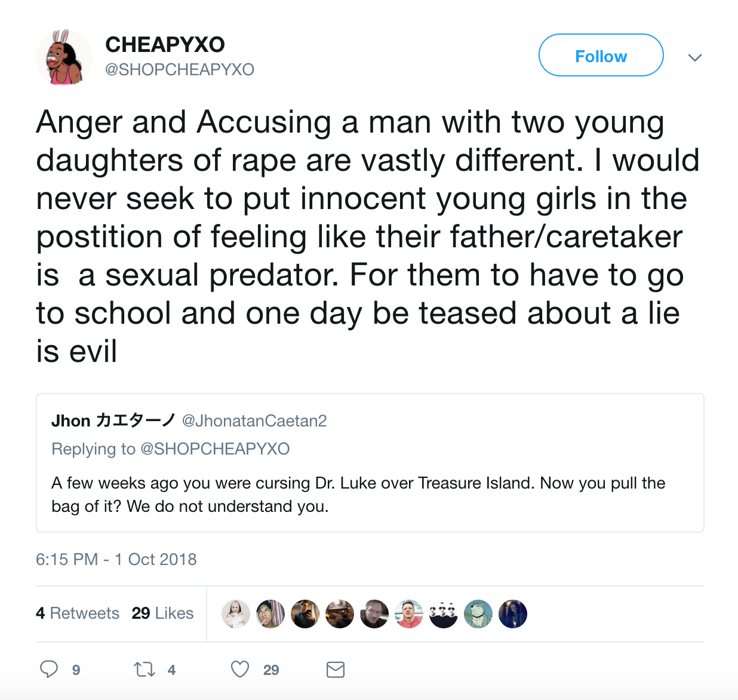This screenshot has height=700, width=738.
Task: Show the 29 Likes list
Action: (162, 613)
